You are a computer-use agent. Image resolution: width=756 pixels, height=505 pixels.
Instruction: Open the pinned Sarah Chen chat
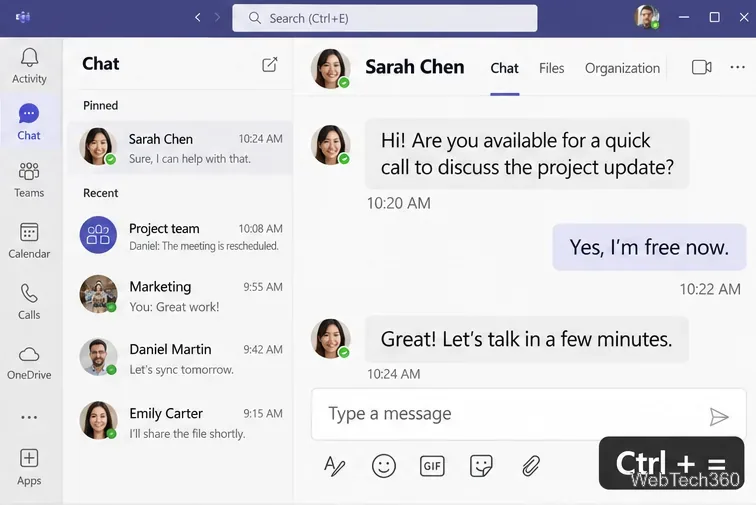tap(180, 147)
